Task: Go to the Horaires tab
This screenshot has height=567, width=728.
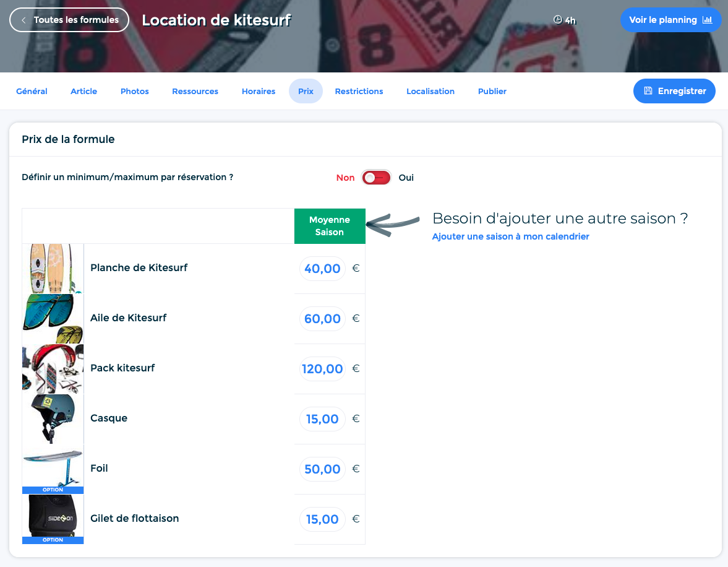Action: [259, 91]
